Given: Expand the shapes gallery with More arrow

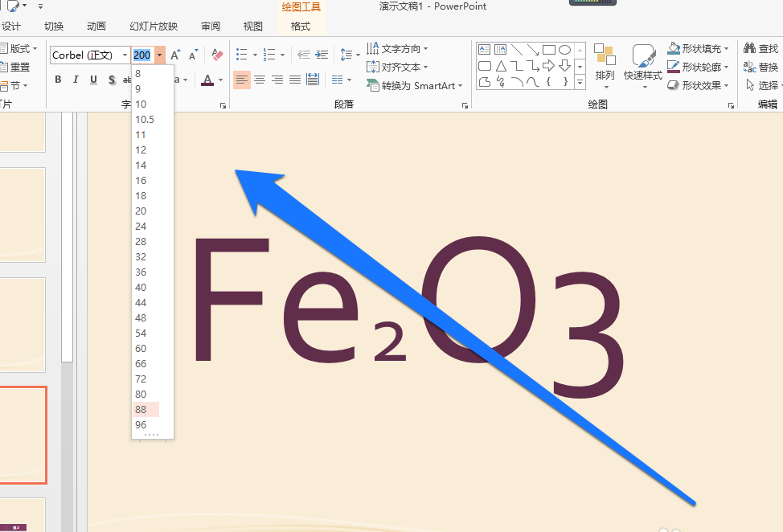Looking at the screenshot, I should pyautogui.click(x=580, y=82).
